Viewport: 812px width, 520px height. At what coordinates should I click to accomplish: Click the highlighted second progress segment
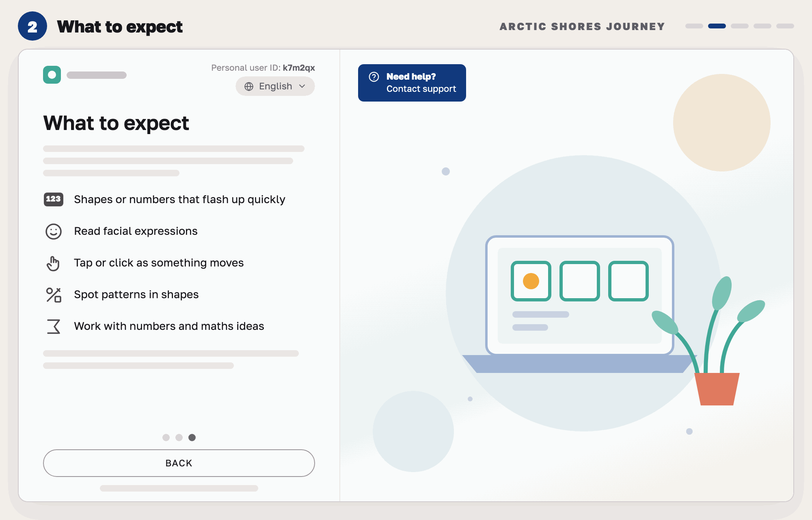coord(717,26)
